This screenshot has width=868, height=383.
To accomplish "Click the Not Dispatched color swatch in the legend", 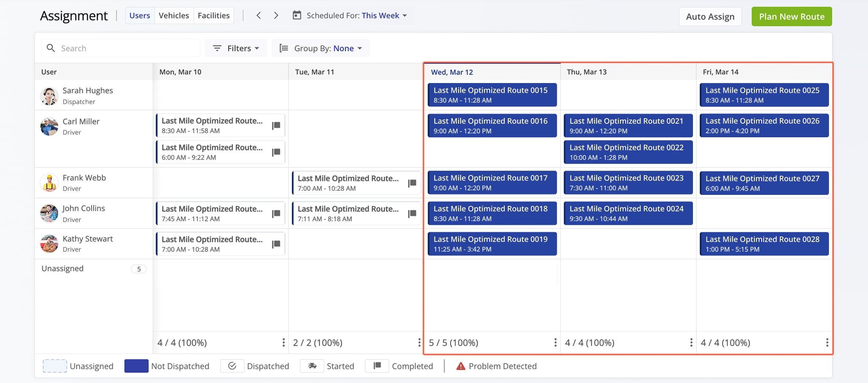I will tap(136, 366).
